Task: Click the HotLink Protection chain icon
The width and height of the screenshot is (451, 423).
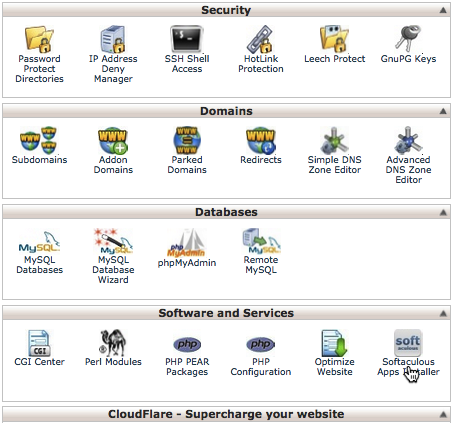Action: (x=261, y=39)
